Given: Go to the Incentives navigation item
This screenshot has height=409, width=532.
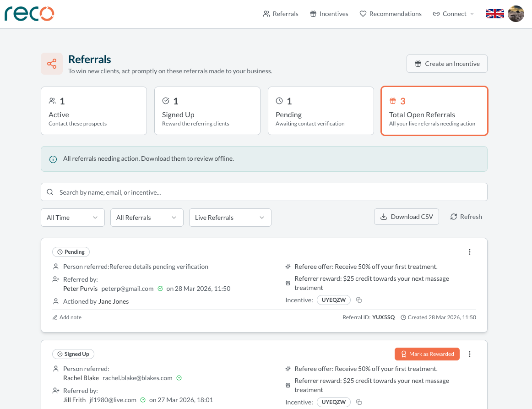Looking at the screenshot, I should point(329,14).
